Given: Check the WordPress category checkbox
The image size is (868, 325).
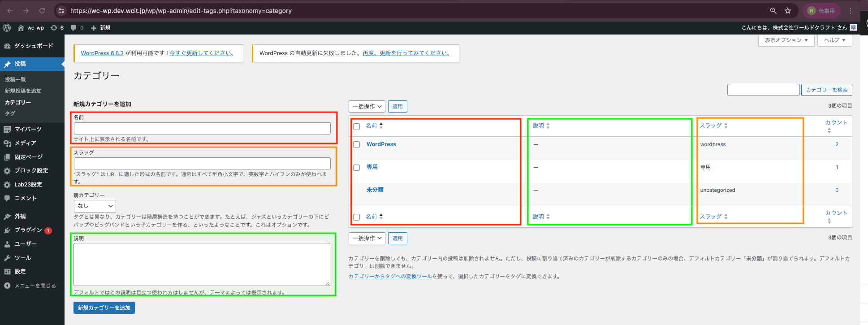Looking at the screenshot, I should [x=357, y=145].
